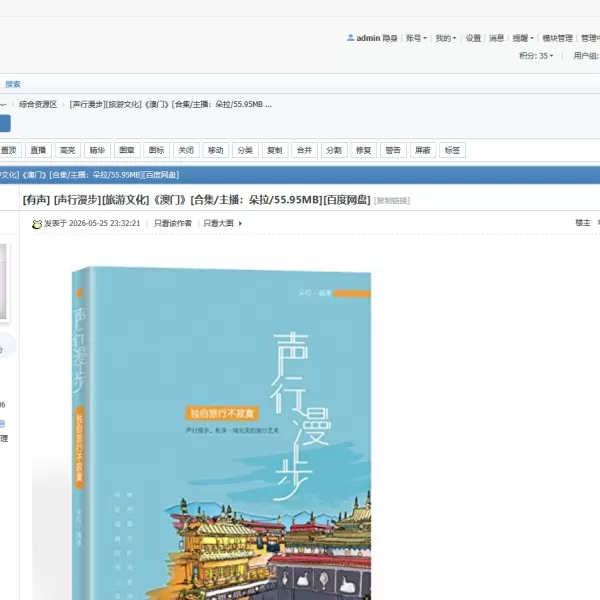This screenshot has width=600, height=600.
Task: Click the 楼主 floor label
Action: [583, 223]
